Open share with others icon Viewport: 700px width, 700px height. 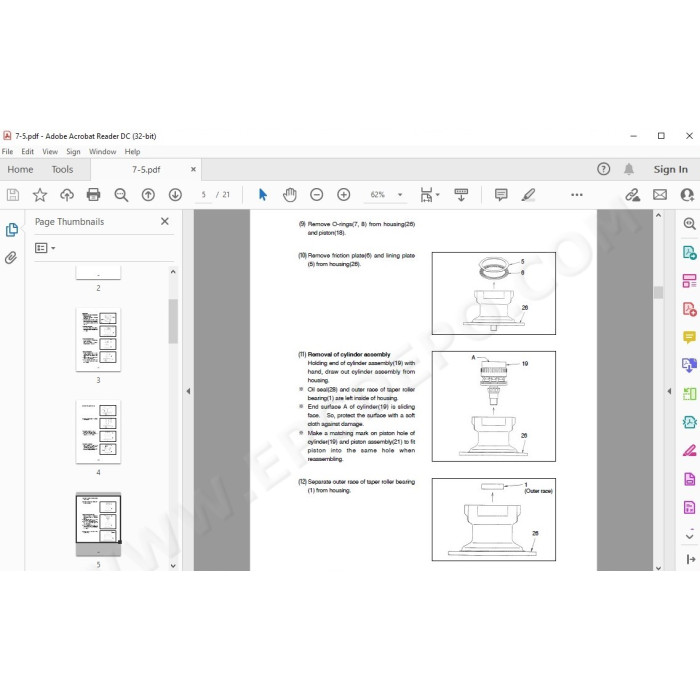687,195
